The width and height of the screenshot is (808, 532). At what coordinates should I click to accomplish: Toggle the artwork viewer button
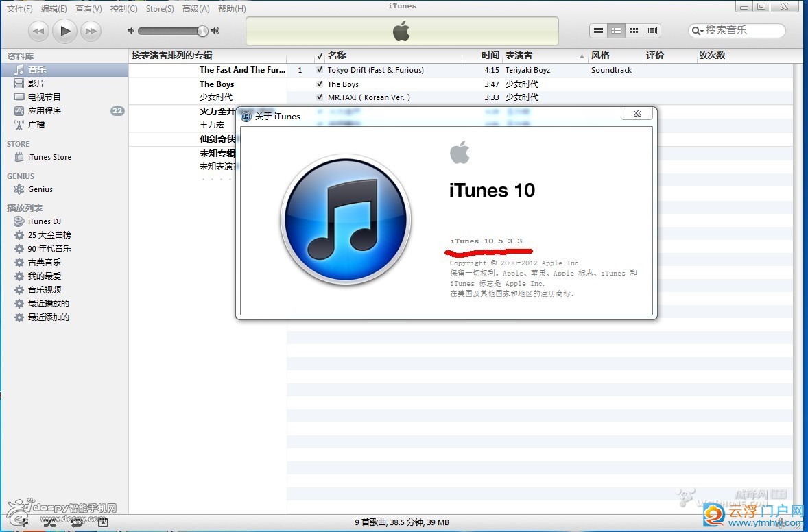click(x=103, y=522)
